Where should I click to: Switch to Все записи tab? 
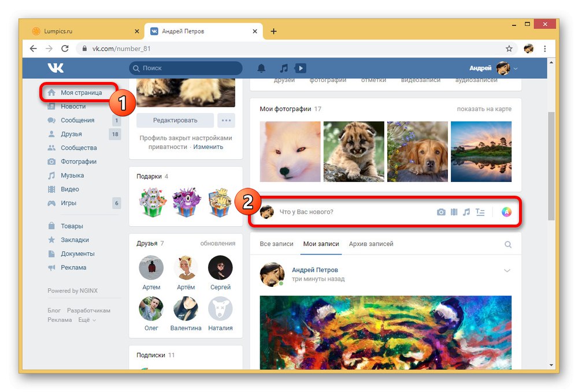click(276, 244)
